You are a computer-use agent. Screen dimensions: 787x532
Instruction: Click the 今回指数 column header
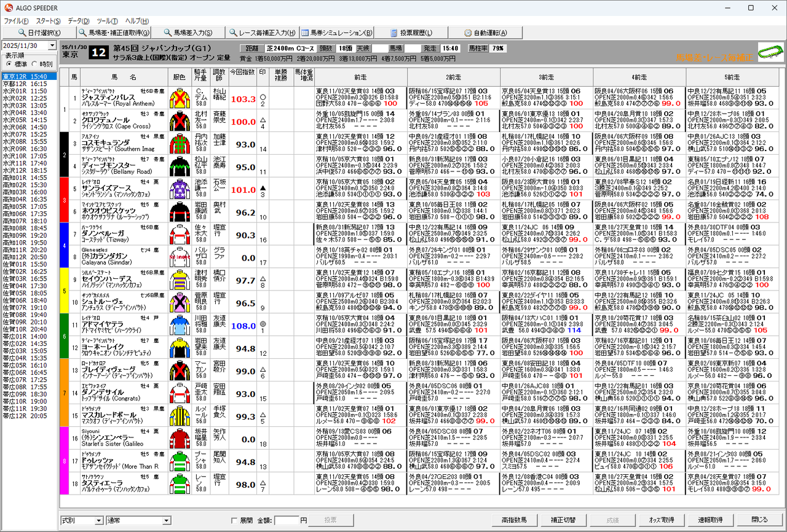[x=242, y=77]
